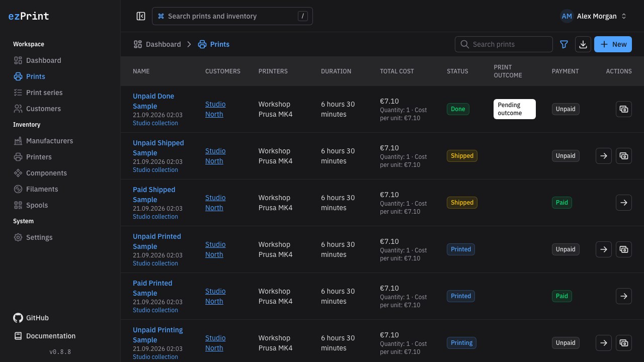
Task: Open Spools inventory page
Action: pyautogui.click(x=60, y=205)
